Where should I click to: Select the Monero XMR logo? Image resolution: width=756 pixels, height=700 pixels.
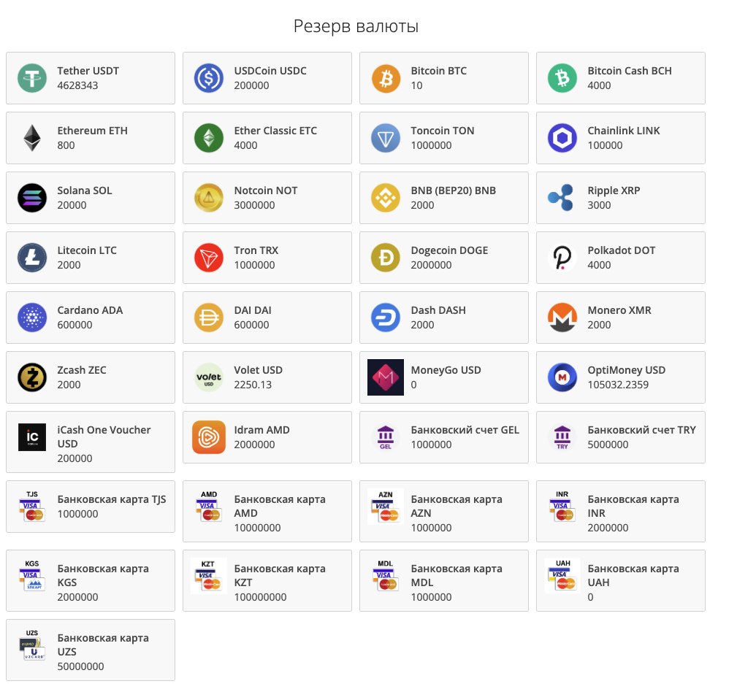562,318
